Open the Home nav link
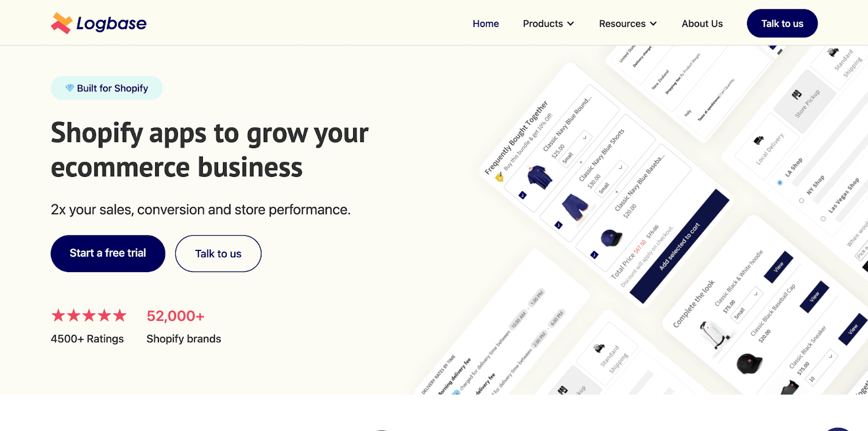The width and height of the screenshot is (868, 431). (x=486, y=24)
